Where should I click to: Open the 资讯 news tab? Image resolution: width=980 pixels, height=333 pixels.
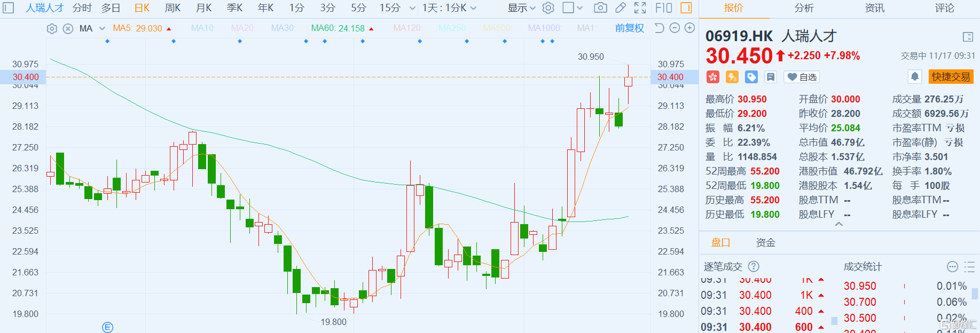pyautogui.click(x=874, y=8)
